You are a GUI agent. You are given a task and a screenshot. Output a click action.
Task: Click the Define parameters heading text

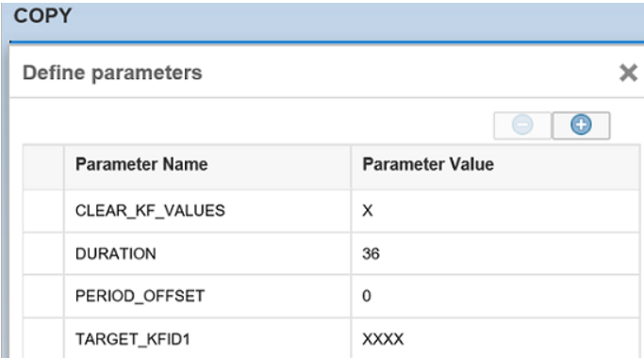[112, 73]
